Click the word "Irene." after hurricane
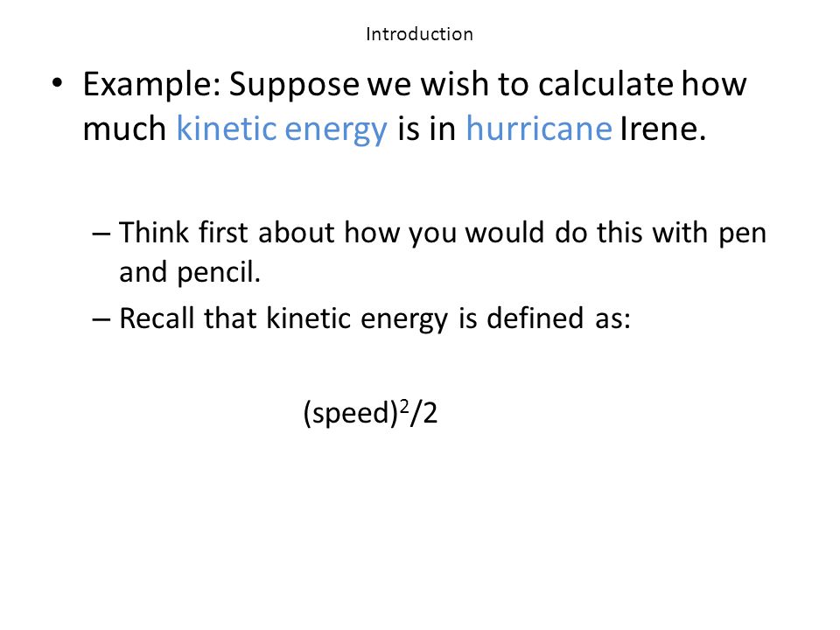The width and height of the screenshot is (840, 630). pyautogui.click(x=663, y=129)
